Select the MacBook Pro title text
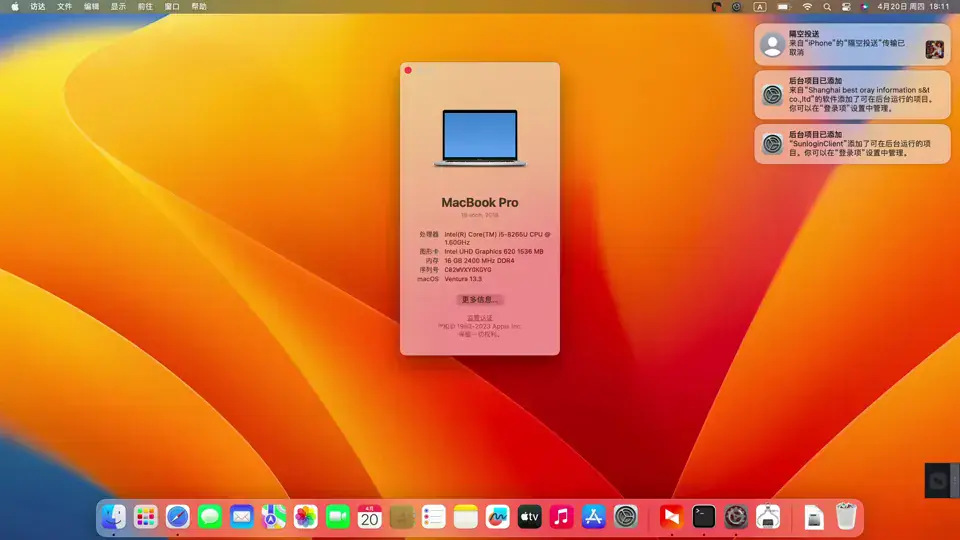The width and height of the screenshot is (960, 540). pyautogui.click(x=479, y=203)
